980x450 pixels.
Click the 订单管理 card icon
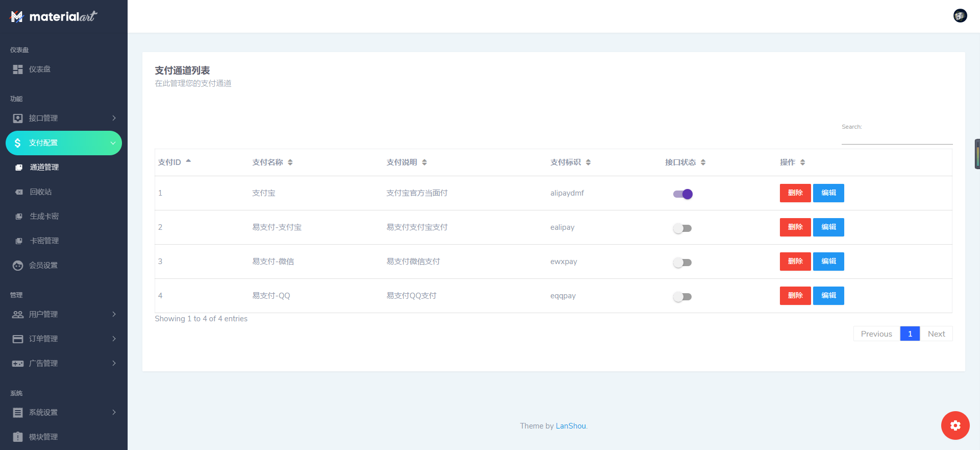coord(18,339)
